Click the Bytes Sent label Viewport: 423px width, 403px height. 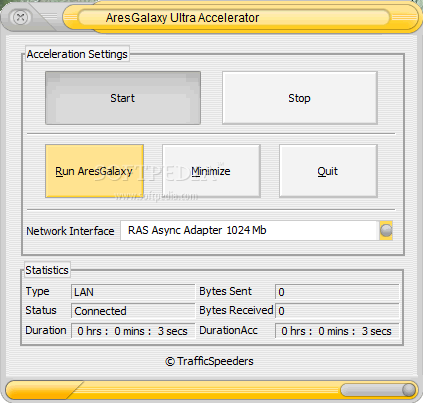(x=225, y=291)
